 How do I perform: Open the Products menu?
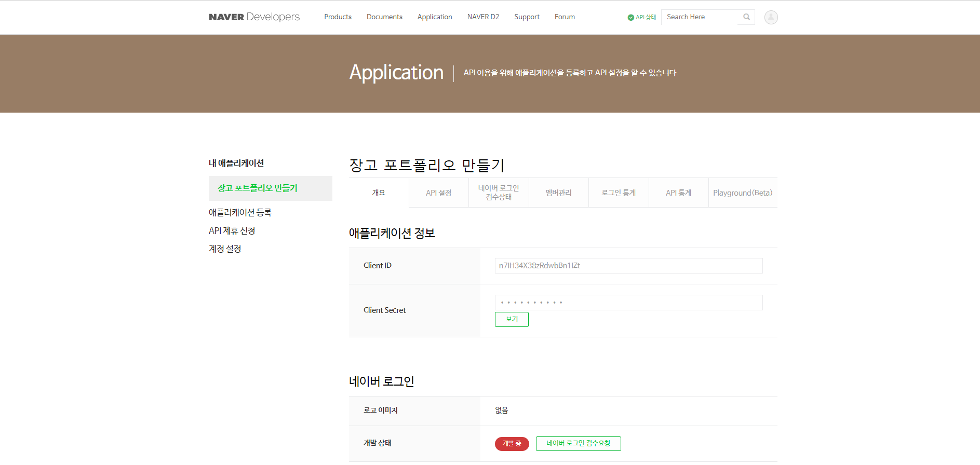click(x=338, y=17)
